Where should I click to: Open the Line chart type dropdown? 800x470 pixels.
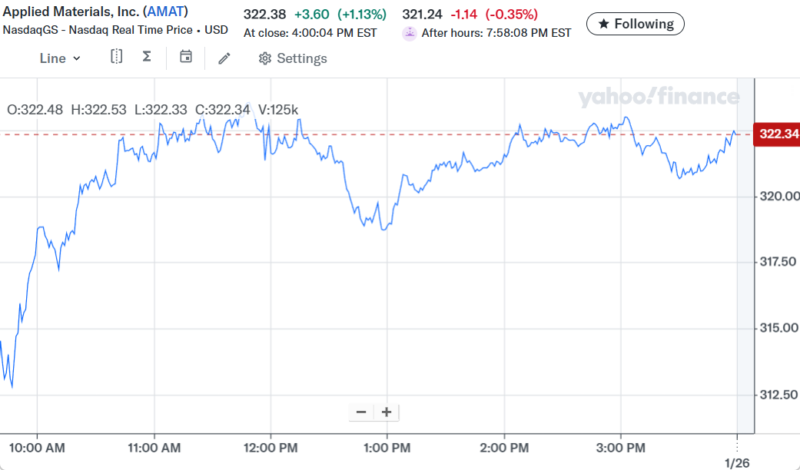click(x=60, y=58)
